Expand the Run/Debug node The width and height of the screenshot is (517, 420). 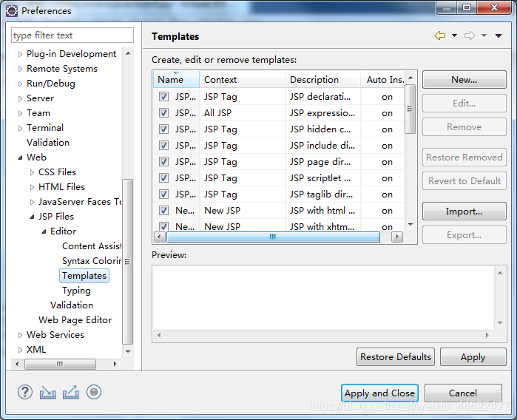coord(20,84)
